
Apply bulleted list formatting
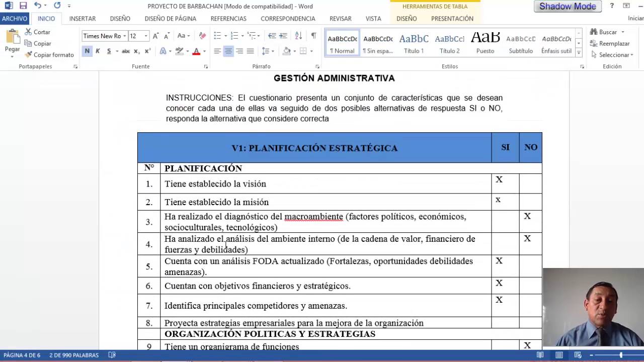pyautogui.click(x=217, y=36)
